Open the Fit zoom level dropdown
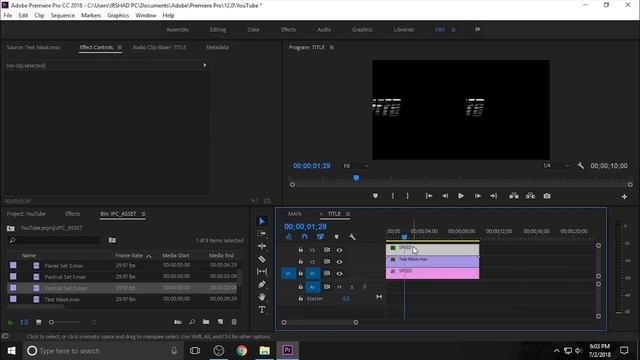 point(356,166)
